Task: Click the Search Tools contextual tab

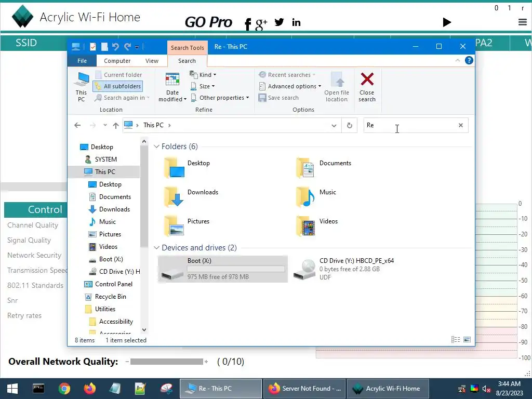Action: pyautogui.click(x=187, y=47)
